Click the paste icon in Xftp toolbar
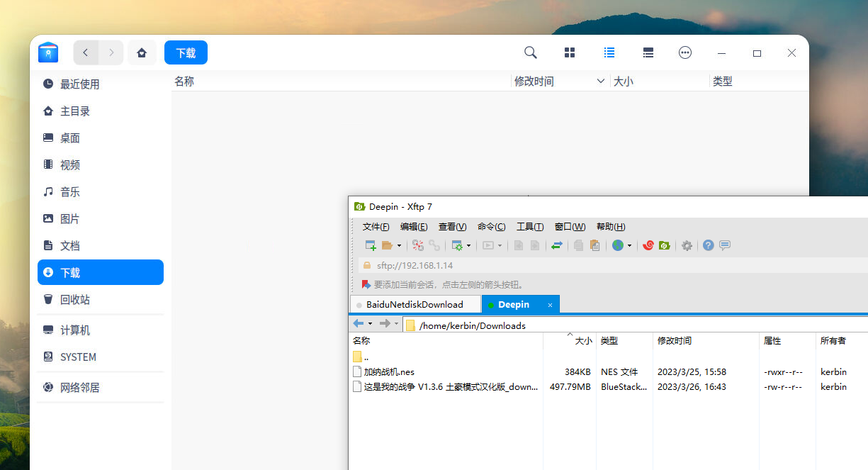Image resolution: width=868 pixels, height=470 pixels. (594, 245)
